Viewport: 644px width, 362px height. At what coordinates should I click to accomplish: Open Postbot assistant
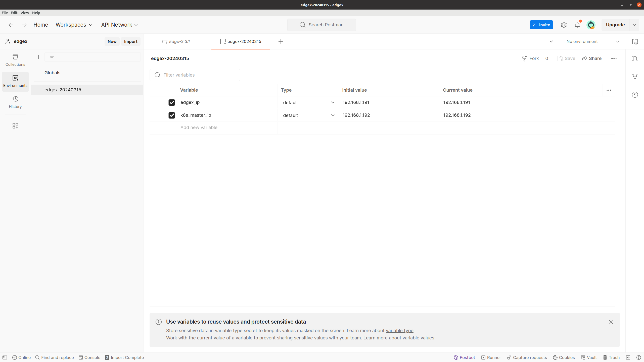point(464,357)
